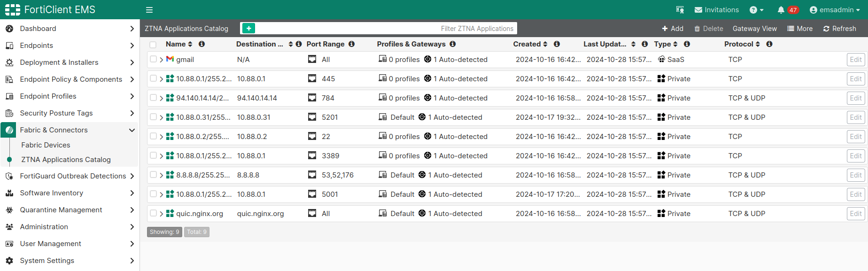Click the green plus filter button

point(248,28)
